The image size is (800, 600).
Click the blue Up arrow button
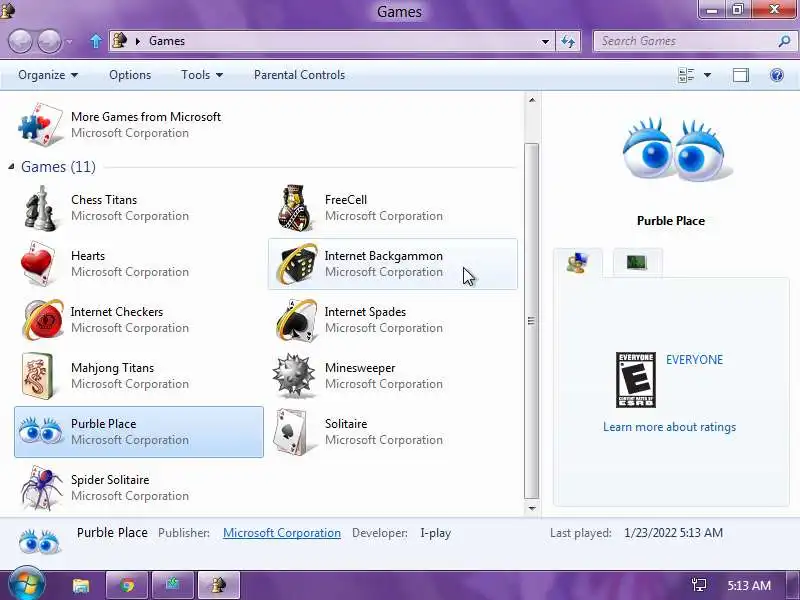coord(95,41)
